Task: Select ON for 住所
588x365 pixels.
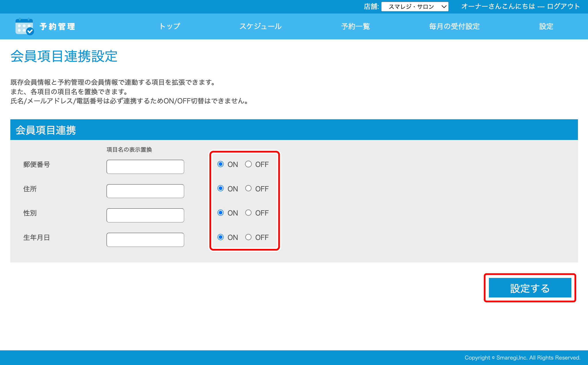Action: pyautogui.click(x=221, y=189)
